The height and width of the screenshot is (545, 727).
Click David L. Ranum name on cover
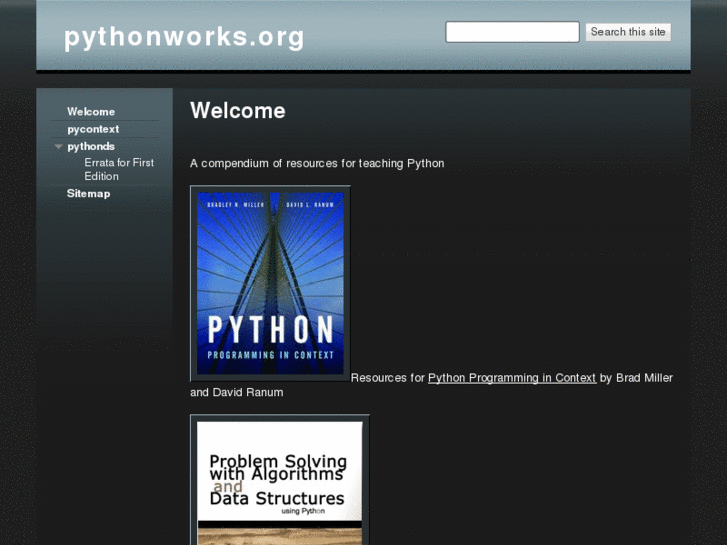[x=307, y=204]
